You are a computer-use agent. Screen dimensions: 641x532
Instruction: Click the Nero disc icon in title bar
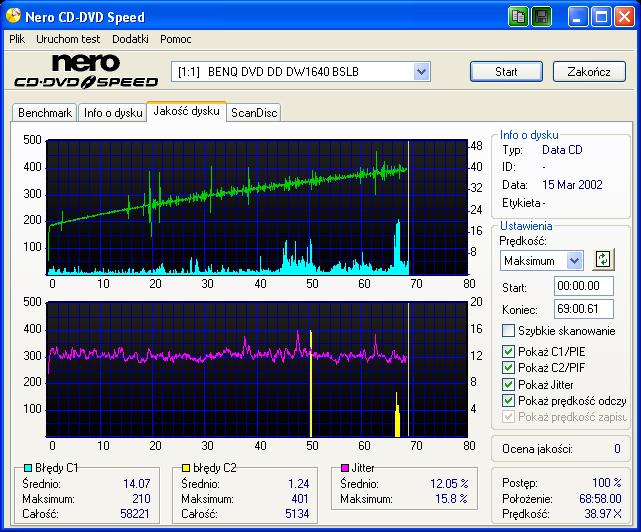[x=13, y=16]
